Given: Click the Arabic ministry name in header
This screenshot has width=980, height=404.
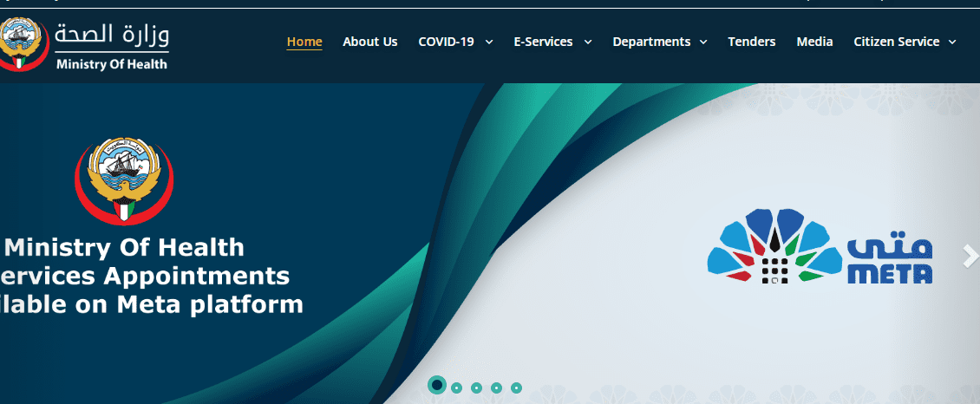Looking at the screenshot, I should point(111,36).
